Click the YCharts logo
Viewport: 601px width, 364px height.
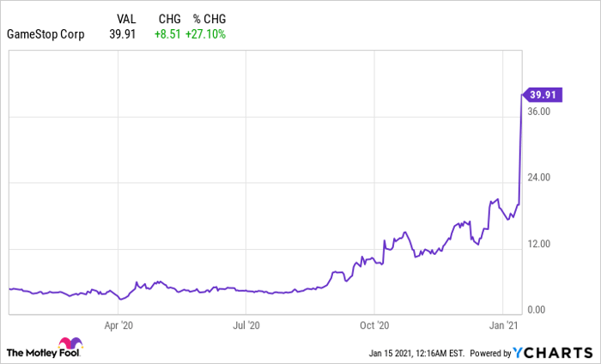(552, 352)
